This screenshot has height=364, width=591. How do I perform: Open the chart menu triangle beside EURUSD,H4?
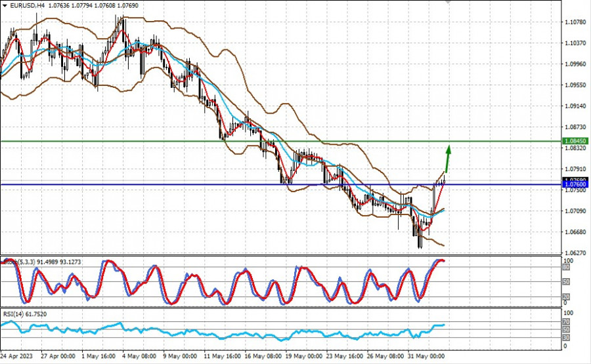point(5,5)
